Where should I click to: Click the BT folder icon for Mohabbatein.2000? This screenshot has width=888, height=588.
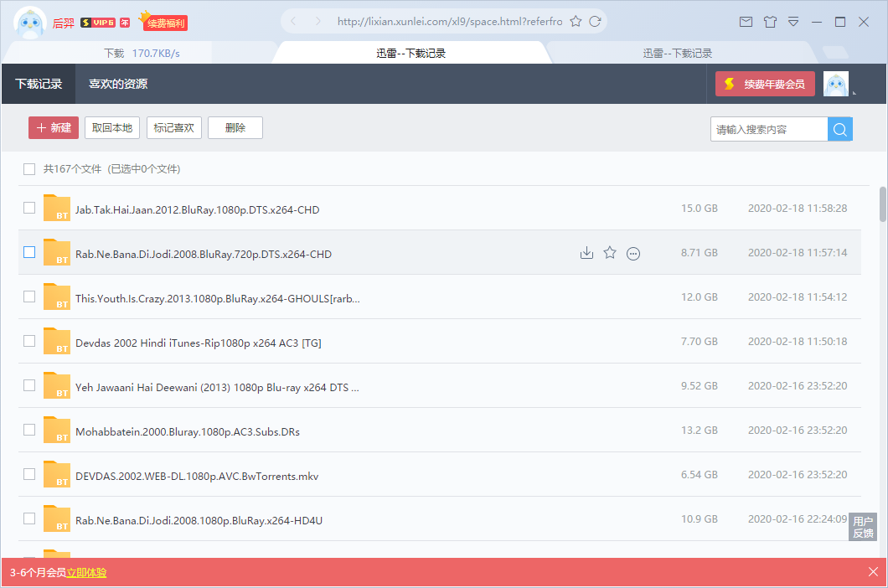point(57,431)
